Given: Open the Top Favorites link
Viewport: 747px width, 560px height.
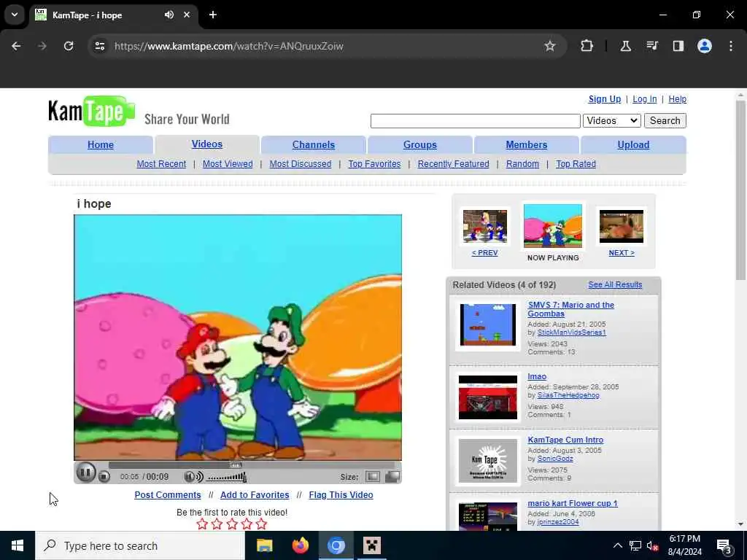Looking at the screenshot, I should (374, 164).
